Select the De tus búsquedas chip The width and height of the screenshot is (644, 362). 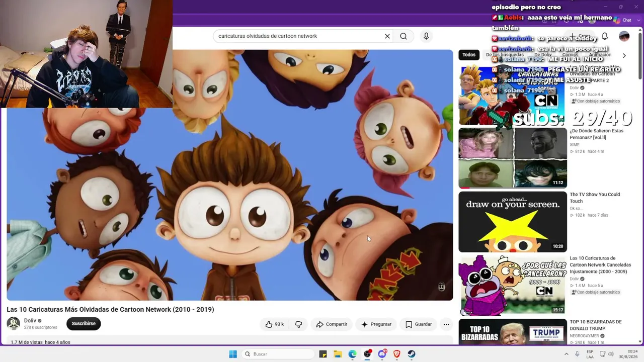tap(505, 55)
